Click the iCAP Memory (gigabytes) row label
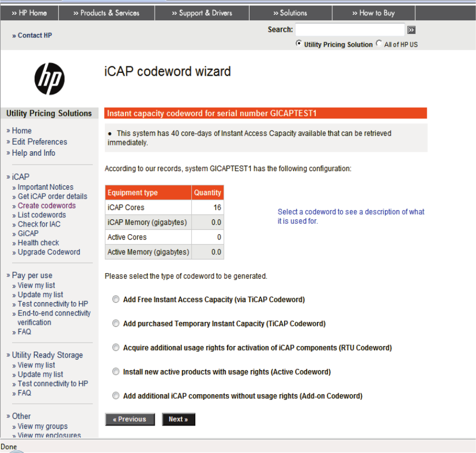This screenshot has width=476, height=453. (x=147, y=222)
